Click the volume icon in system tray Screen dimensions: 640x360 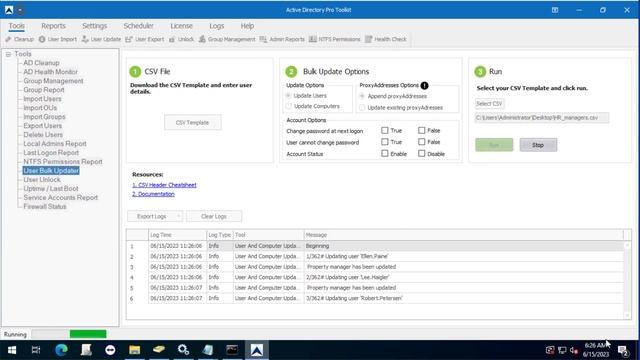coord(574,350)
